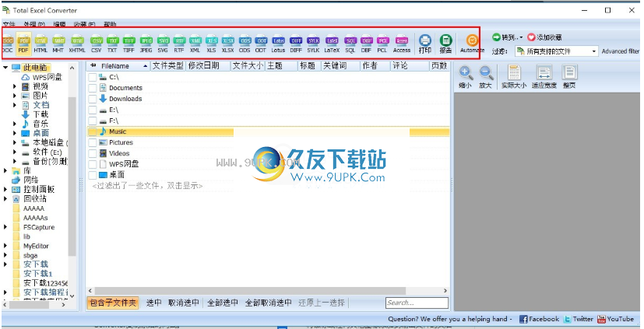The image size is (644, 329).
Task: Convert to ODT document format
Action: point(261,44)
